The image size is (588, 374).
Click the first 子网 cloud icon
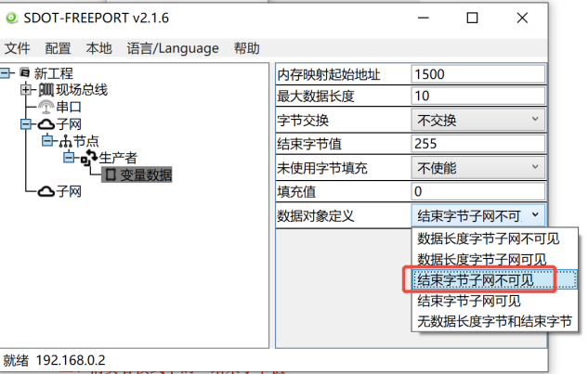[46, 124]
